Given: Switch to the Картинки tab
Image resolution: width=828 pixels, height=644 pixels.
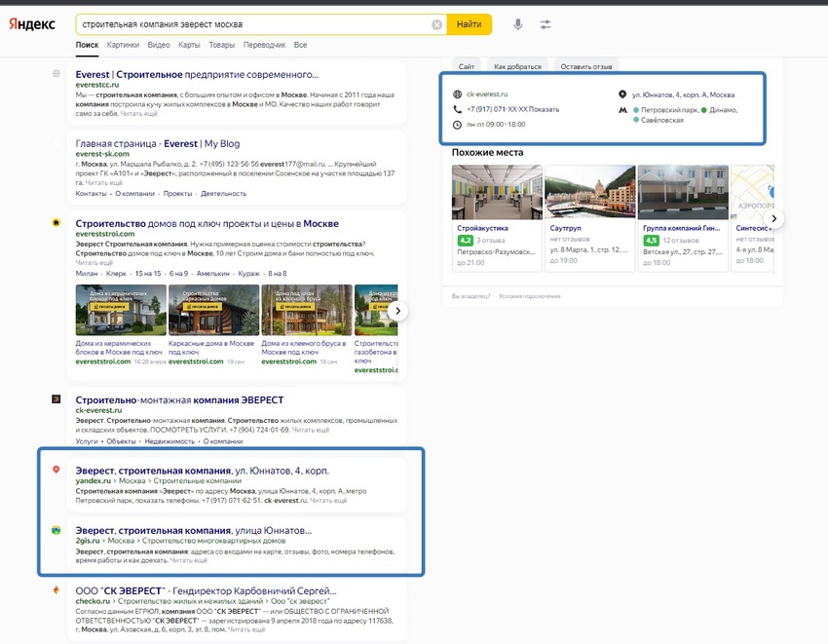Looking at the screenshot, I should coord(123,45).
